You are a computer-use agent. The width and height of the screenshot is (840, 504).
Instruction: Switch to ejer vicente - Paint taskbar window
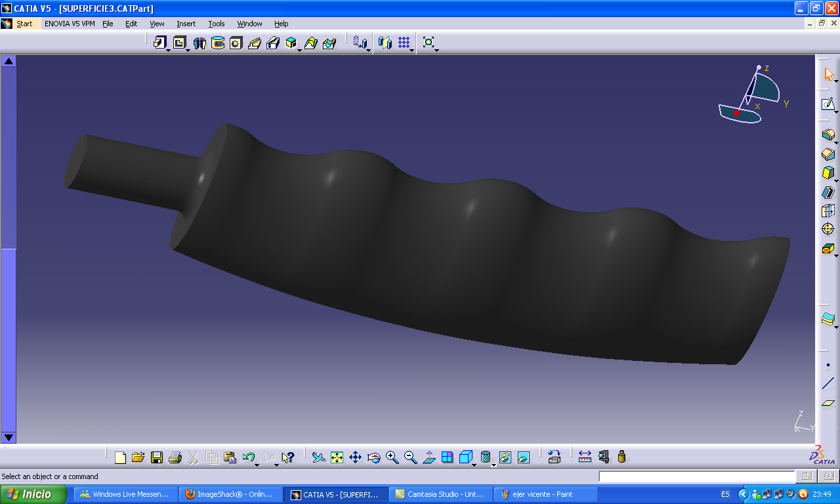tap(545, 494)
